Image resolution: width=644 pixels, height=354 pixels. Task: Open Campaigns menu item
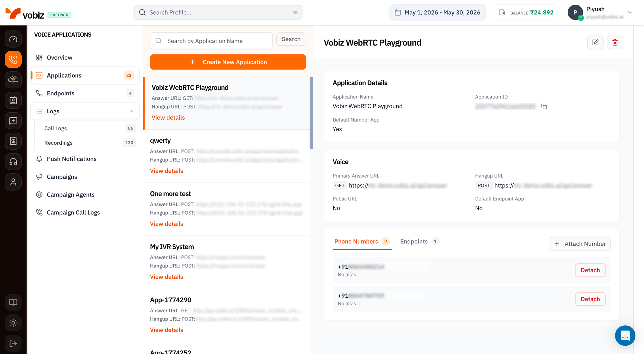[85, 177]
